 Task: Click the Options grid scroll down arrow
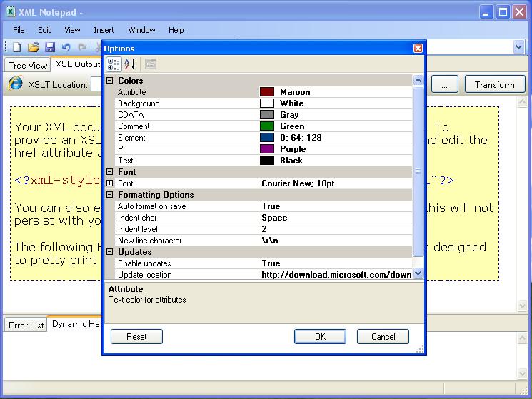418,273
